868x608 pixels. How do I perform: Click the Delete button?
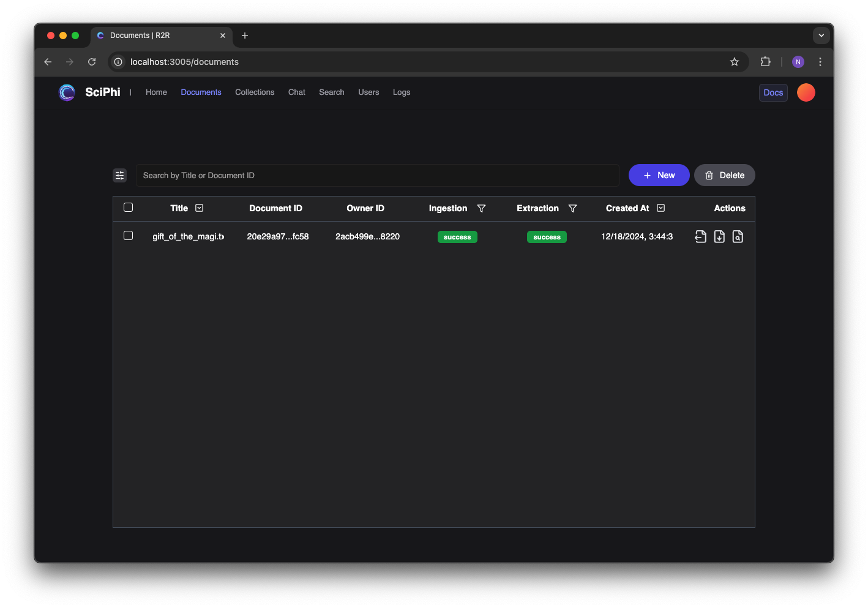click(725, 175)
